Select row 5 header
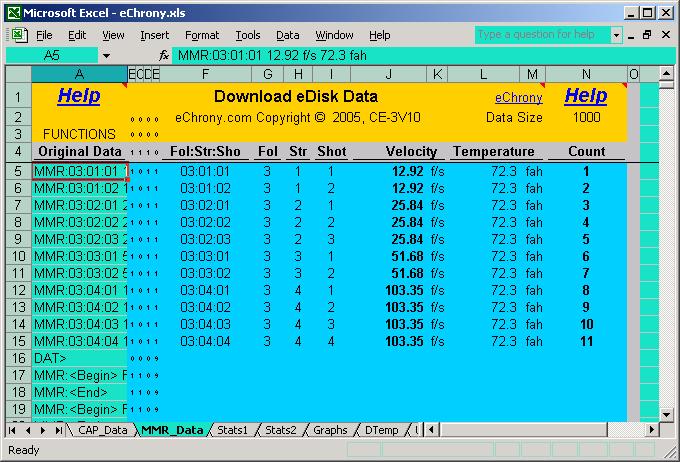The width and height of the screenshot is (680, 462). click(x=18, y=171)
